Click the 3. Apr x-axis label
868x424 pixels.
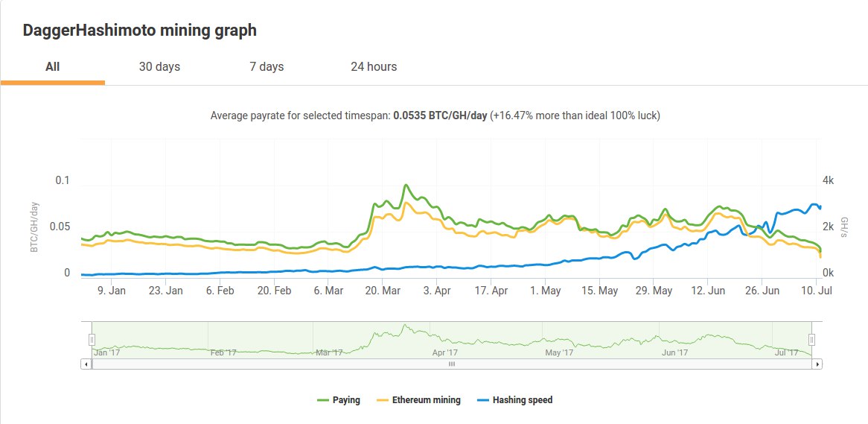[436, 290]
